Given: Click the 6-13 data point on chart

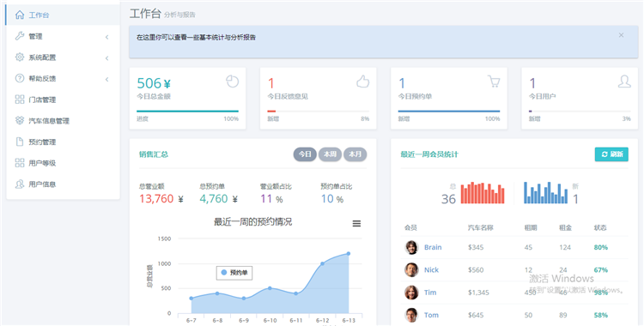Looking at the screenshot, I should tap(349, 253).
